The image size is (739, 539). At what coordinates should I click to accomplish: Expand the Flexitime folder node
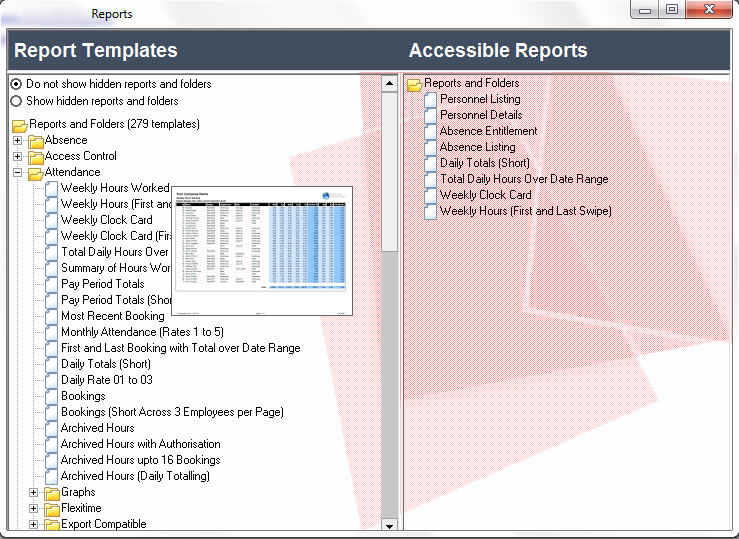33,509
